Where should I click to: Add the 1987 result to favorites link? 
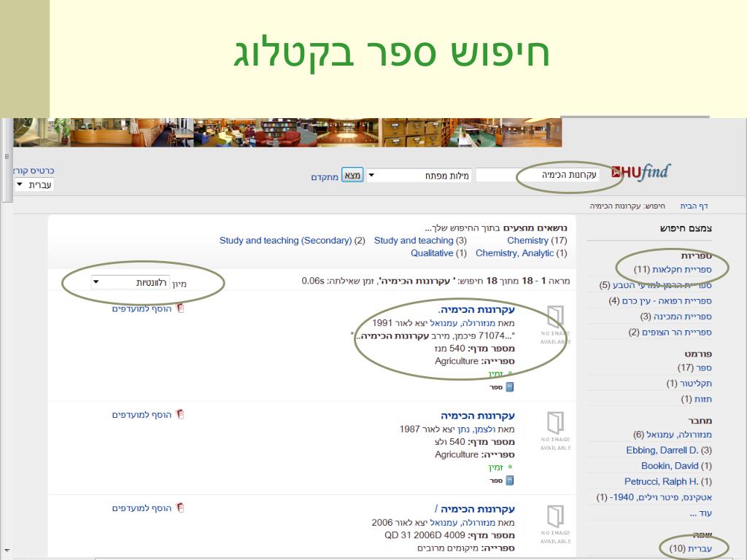coord(142,415)
